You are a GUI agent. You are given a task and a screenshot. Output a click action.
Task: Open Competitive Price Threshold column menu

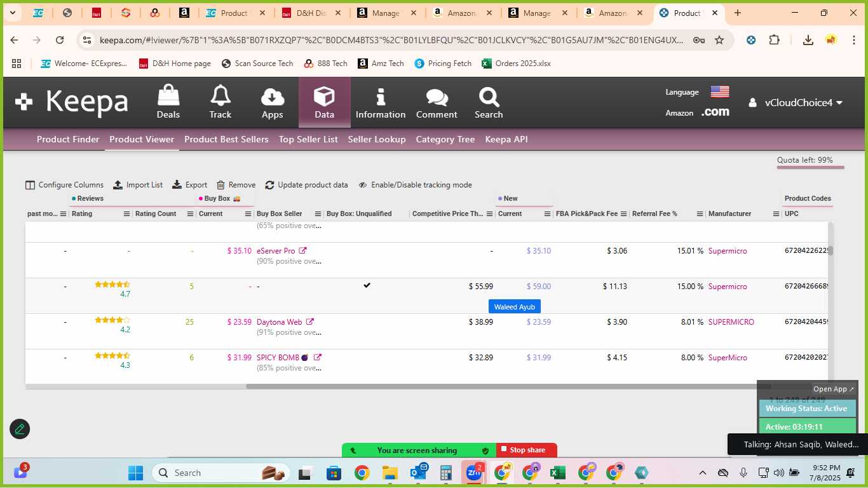tap(490, 214)
